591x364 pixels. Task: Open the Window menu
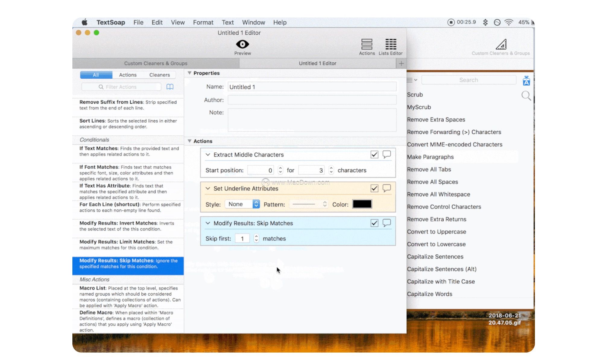254,22
